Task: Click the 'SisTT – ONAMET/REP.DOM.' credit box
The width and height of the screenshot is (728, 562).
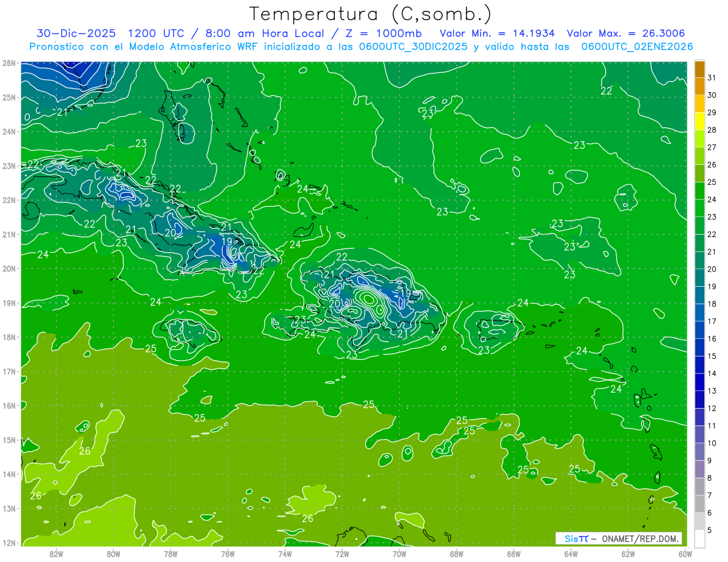Action: click(x=618, y=538)
